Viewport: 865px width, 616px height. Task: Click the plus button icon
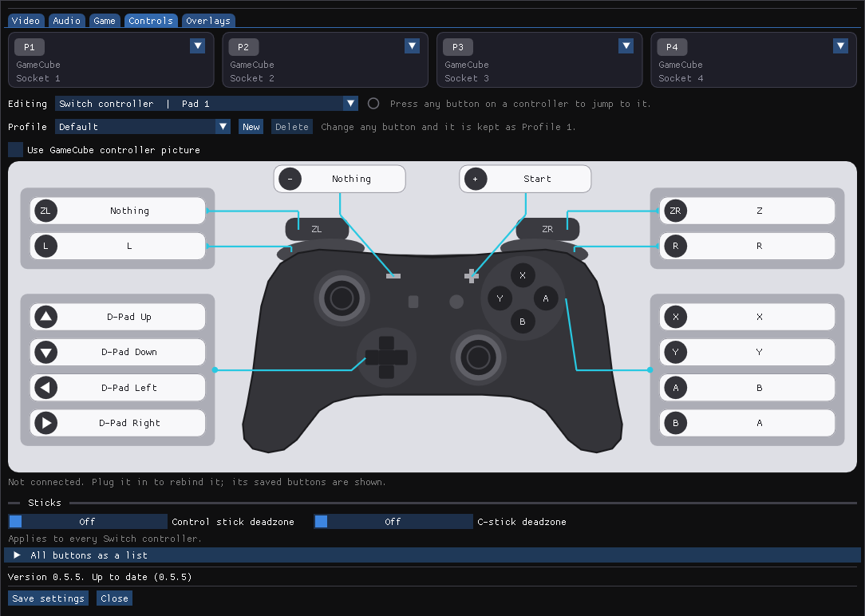click(x=476, y=179)
